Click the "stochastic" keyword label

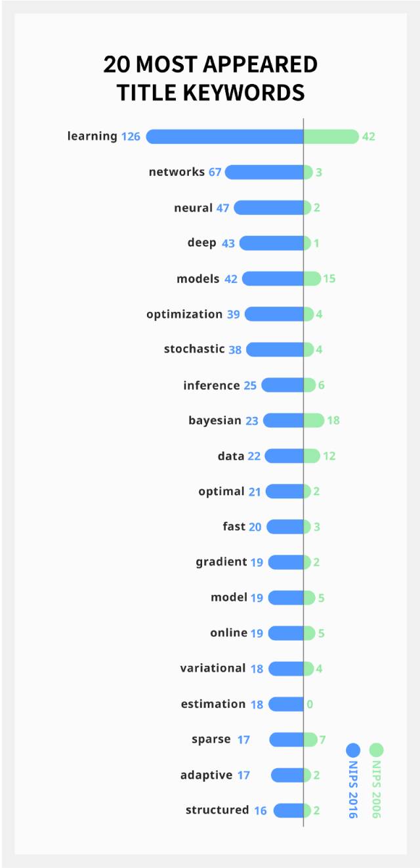tap(194, 349)
